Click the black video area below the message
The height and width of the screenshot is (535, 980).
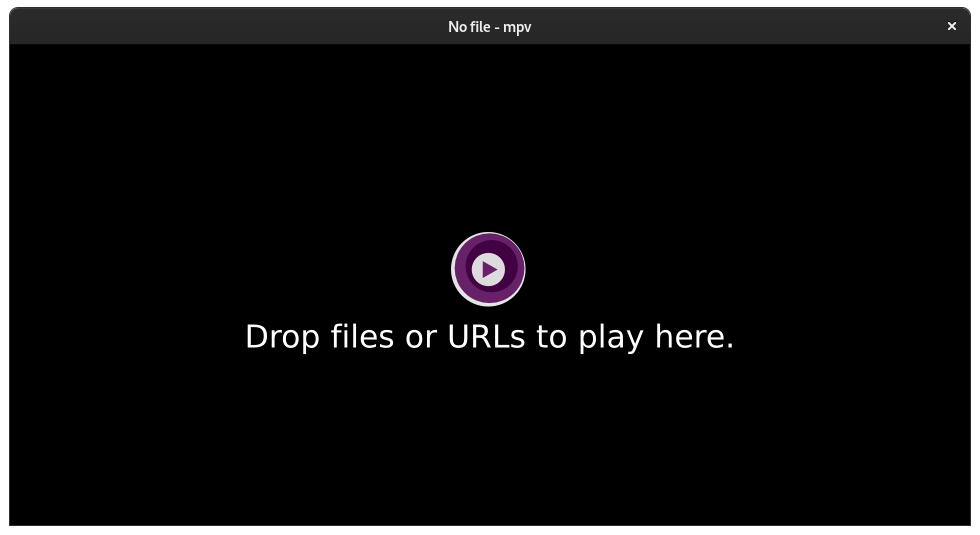489,440
